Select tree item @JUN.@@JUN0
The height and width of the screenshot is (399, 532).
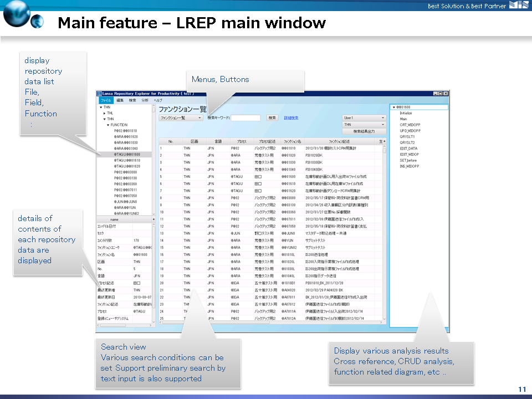[x=126, y=202]
